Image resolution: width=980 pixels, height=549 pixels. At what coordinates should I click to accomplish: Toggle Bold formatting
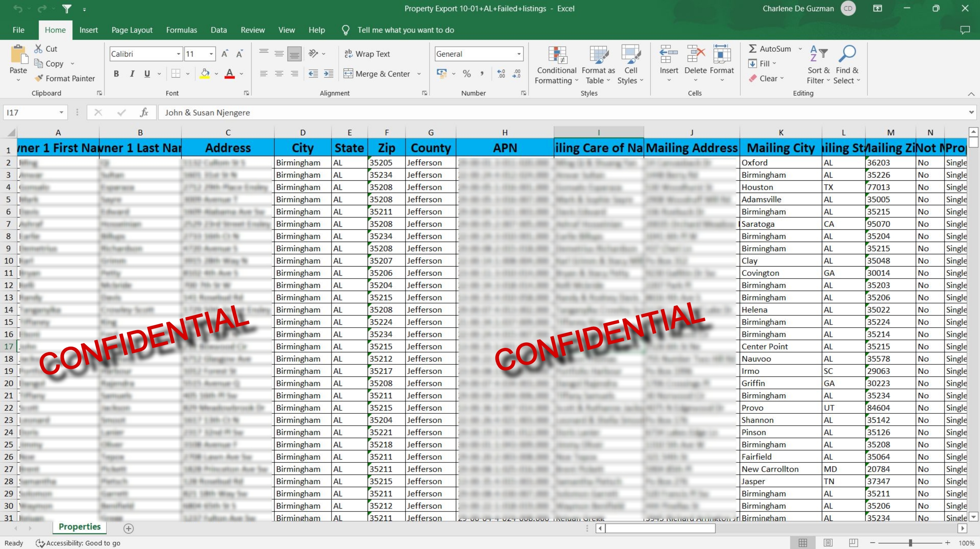116,74
